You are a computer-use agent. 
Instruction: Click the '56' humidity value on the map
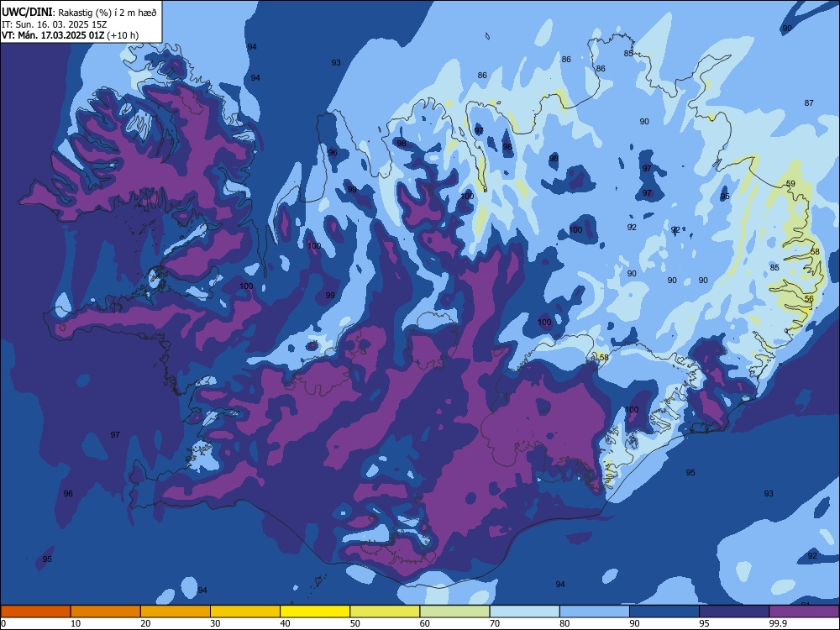[x=809, y=299]
